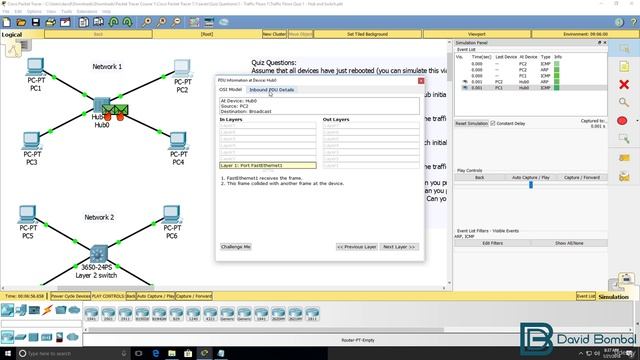Click the Paste toolbar icon
This screenshot has height=360, width=640.
[x=98, y=22]
